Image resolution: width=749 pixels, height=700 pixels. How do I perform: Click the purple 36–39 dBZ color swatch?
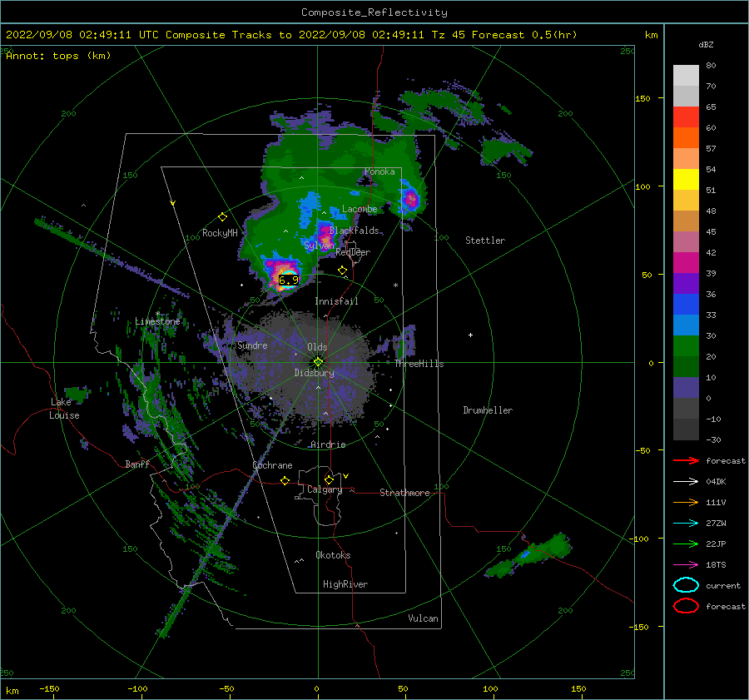click(x=686, y=283)
